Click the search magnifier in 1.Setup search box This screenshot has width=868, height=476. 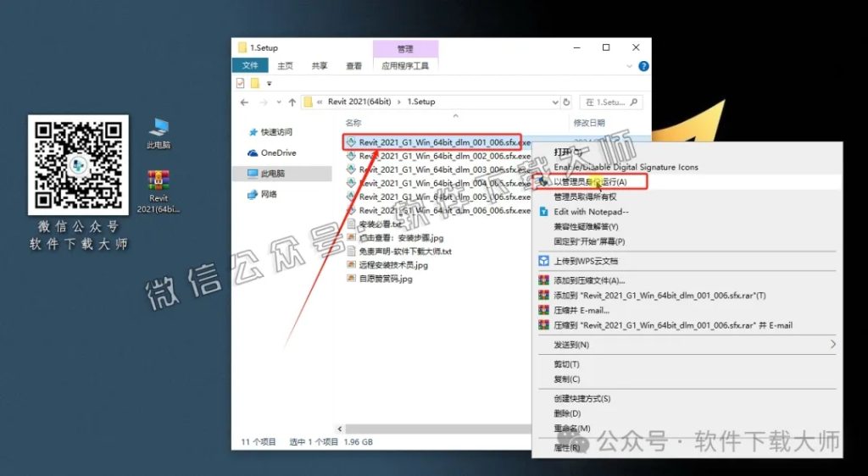tap(634, 102)
